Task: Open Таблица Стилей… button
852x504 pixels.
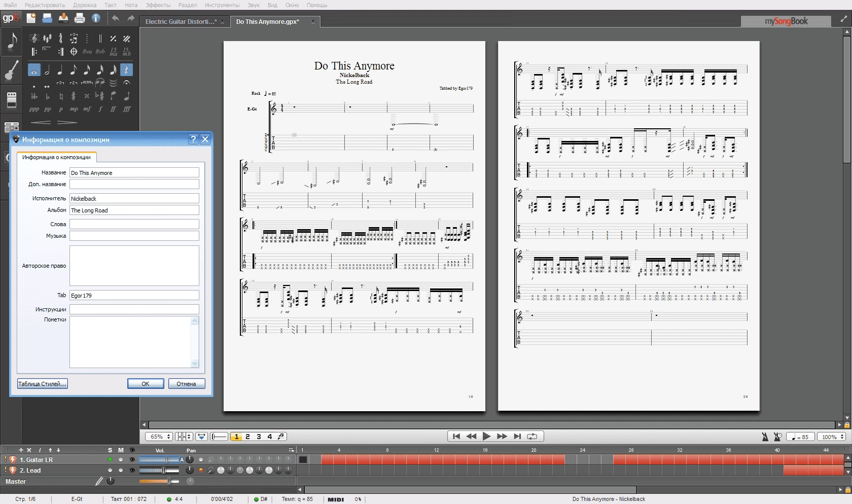Action: 43,384
